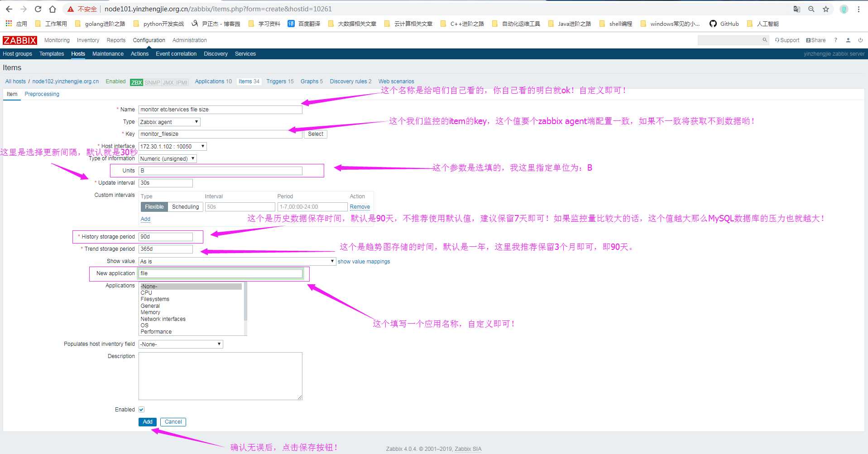Viewport: 868px width, 454px height.
Task: Open Zabbix help question mark
Action: point(836,40)
